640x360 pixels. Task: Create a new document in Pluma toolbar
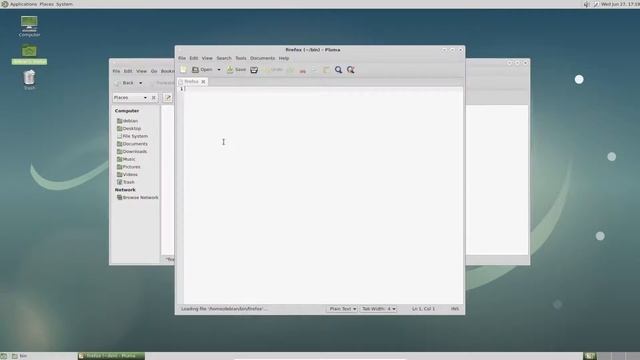(183, 70)
